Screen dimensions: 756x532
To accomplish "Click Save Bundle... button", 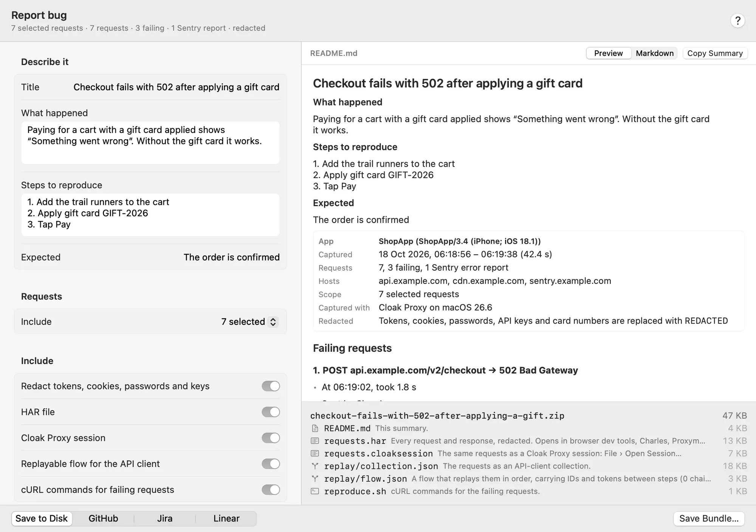I will (709, 518).
